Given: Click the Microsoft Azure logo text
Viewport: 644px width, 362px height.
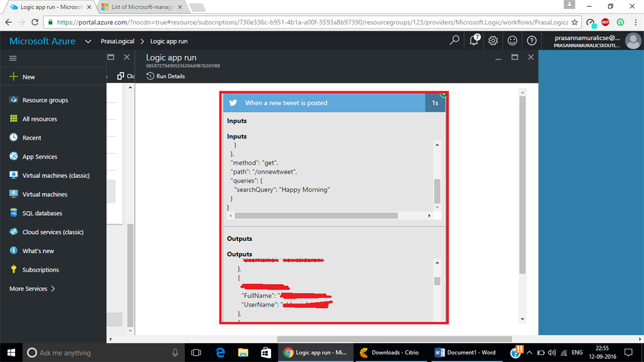Looking at the screenshot, I should click(42, 41).
